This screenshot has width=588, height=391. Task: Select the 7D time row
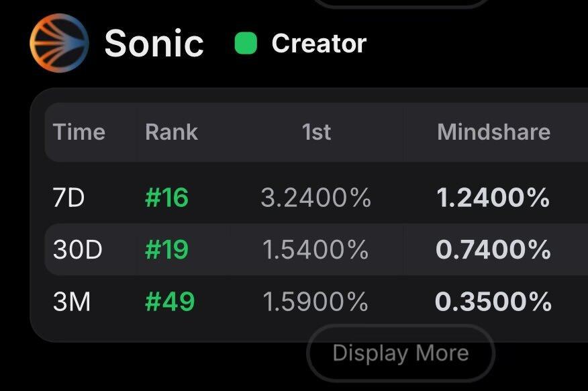pos(69,198)
